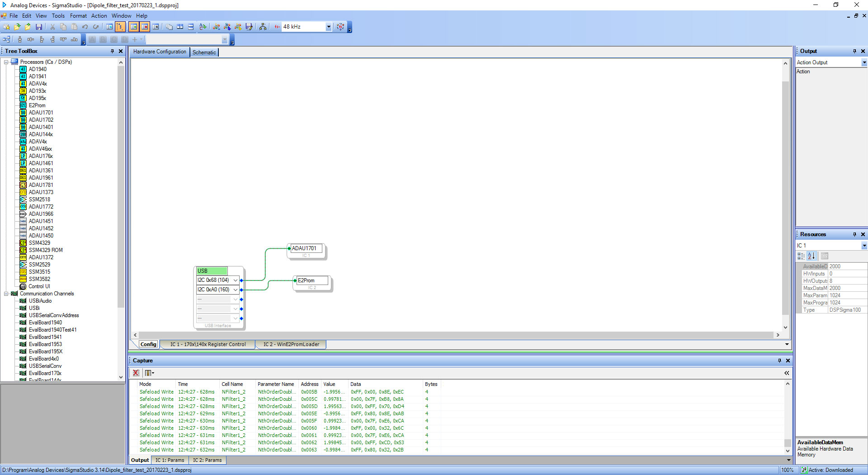
Task: Open the Action Output dropdown
Action: coord(864,62)
